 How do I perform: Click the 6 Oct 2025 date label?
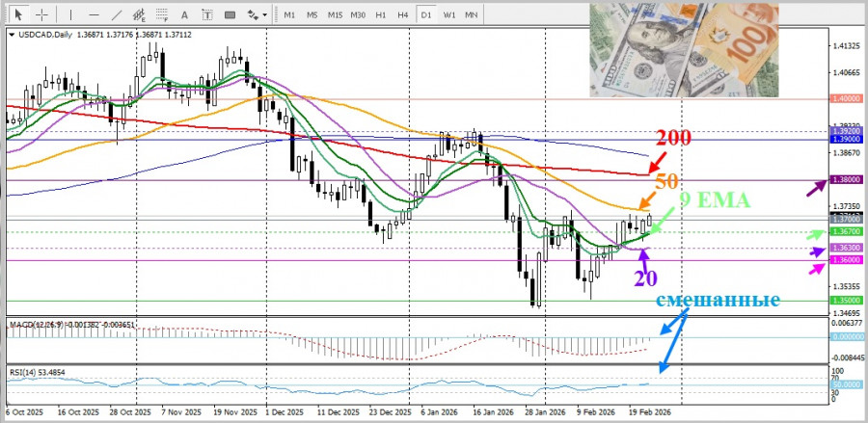[x=24, y=413]
